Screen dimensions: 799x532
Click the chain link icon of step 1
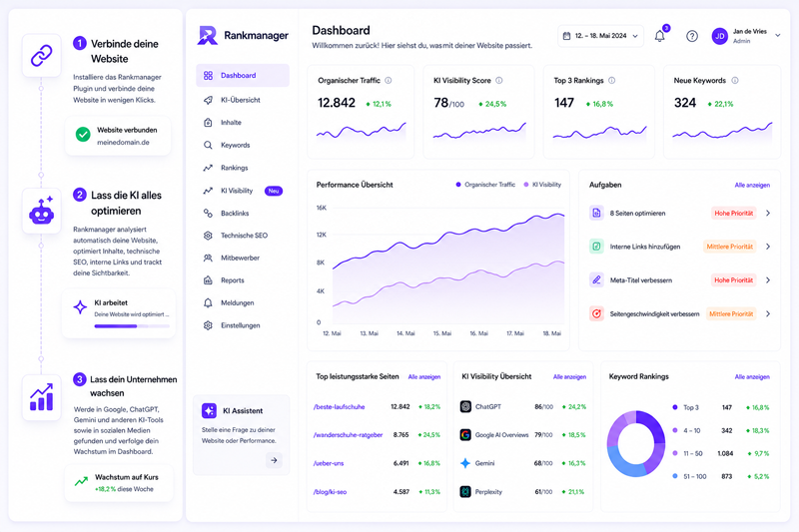coord(42,56)
